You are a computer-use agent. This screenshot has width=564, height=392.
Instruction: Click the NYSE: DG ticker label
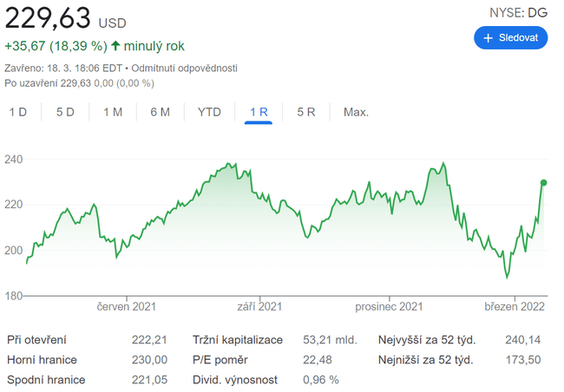click(518, 11)
